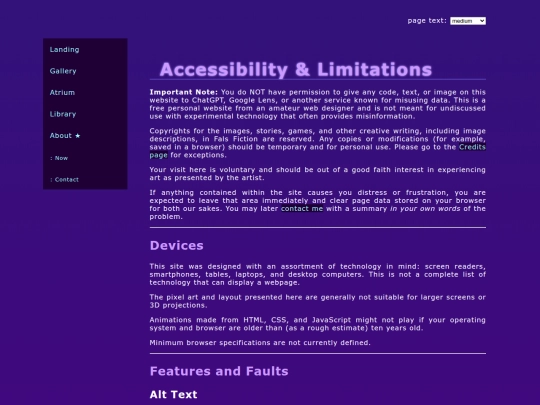Click the Features and Faults heading
540x405 pixels.
coord(219,371)
